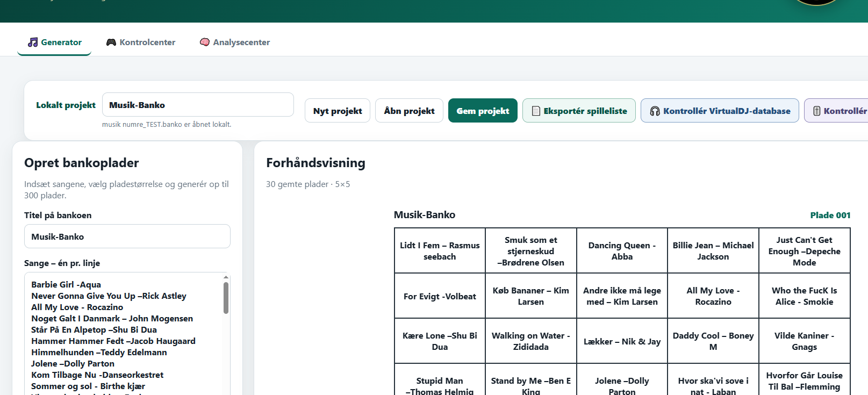Click the gamepad icon beside Kontrolcenter
868x395 pixels.
pyautogui.click(x=111, y=42)
